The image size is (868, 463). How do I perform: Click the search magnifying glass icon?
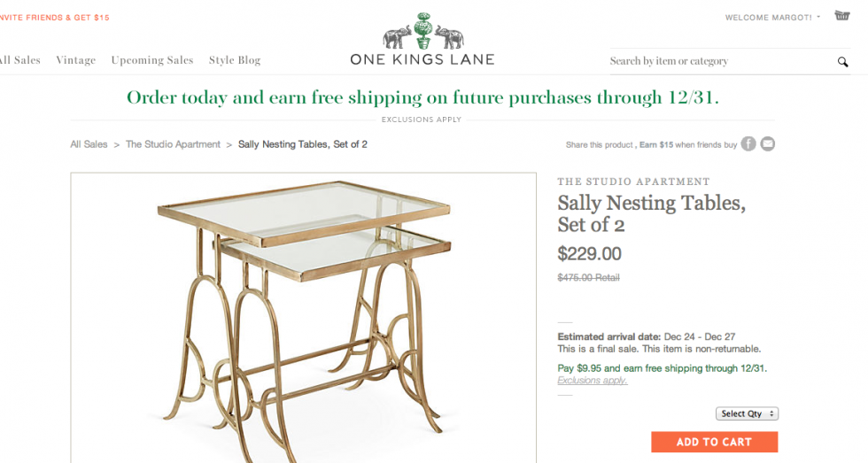coord(842,62)
